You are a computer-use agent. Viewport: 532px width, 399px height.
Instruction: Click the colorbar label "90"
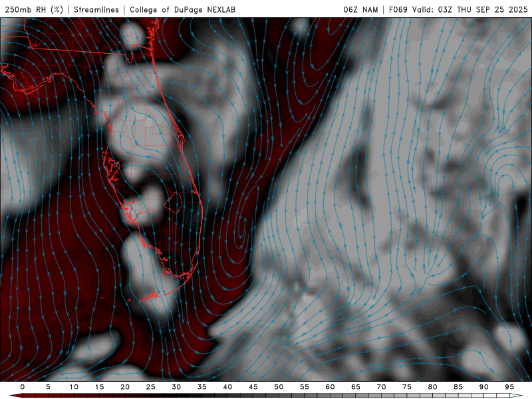click(484, 387)
